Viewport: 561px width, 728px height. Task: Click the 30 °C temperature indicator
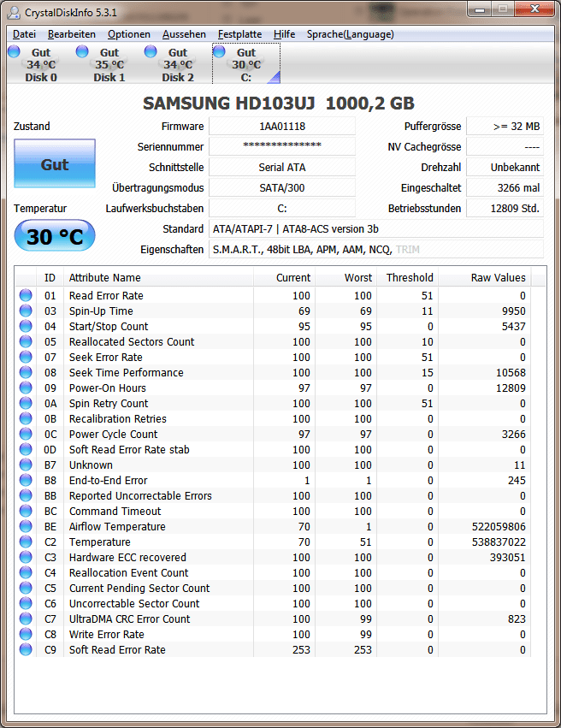pyautogui.click(x=55, y=236)
